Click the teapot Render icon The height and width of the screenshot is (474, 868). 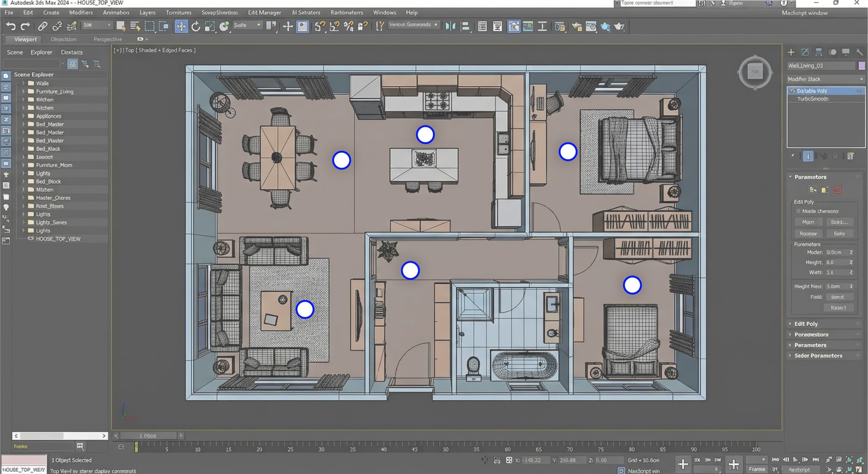tap(619, 26)
